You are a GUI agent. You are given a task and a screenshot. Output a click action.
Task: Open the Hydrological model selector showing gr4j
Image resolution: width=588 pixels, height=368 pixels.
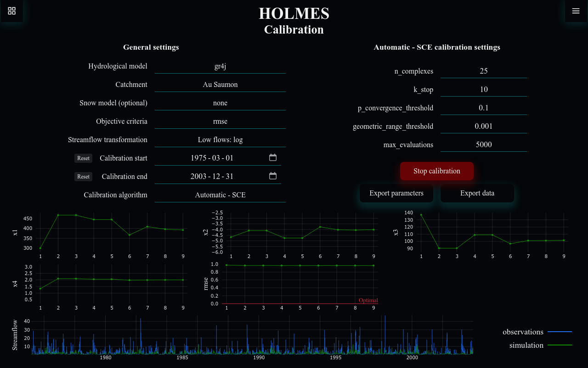coord(220,66)
